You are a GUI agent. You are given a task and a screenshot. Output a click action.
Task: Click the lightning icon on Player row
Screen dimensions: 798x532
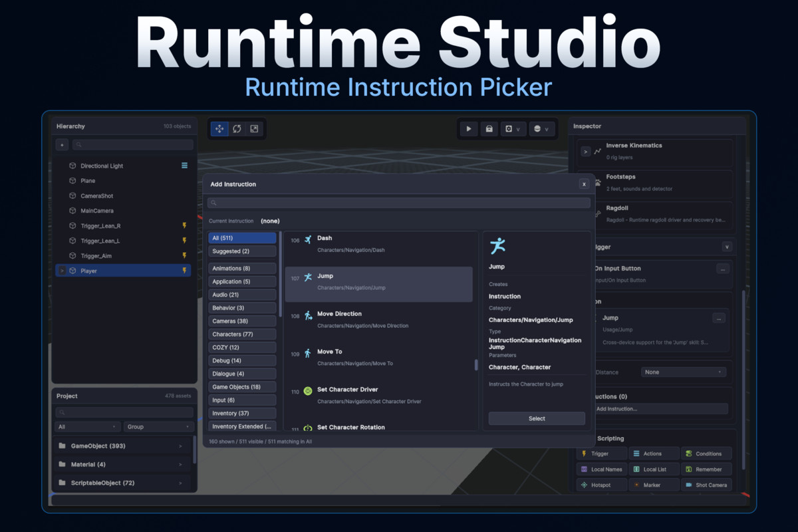coord(184,271)
